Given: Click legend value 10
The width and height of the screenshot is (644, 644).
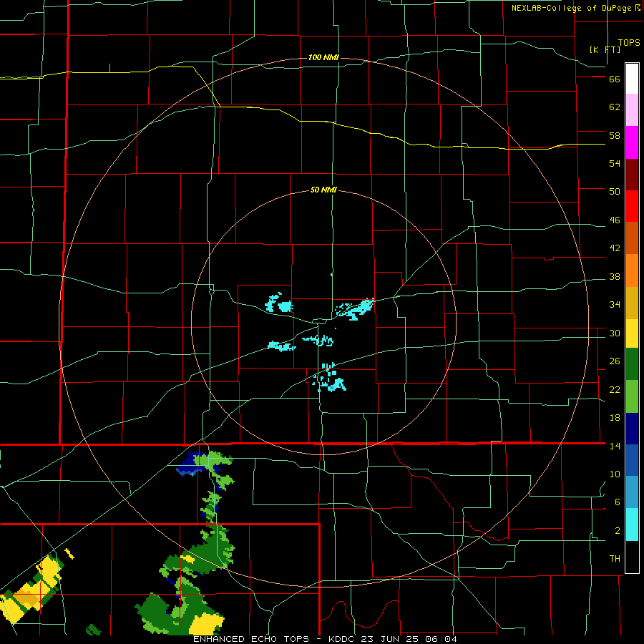Looking at the screenshot, I should 615,474.
